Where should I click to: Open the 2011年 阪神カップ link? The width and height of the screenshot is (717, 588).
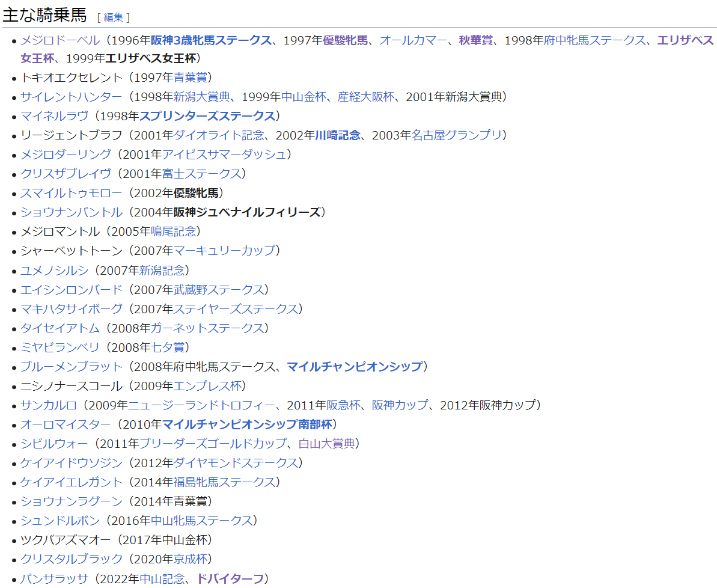400,405
